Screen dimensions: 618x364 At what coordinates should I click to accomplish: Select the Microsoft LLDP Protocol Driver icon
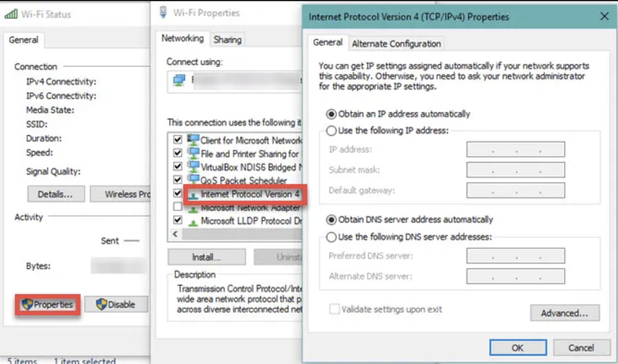(x=193, y=221)
